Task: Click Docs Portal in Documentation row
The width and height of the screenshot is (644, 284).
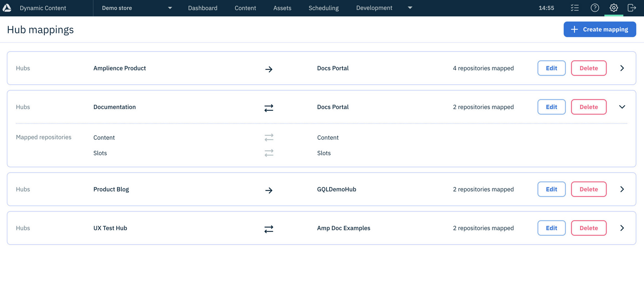Action: click(x=333, y=107)
